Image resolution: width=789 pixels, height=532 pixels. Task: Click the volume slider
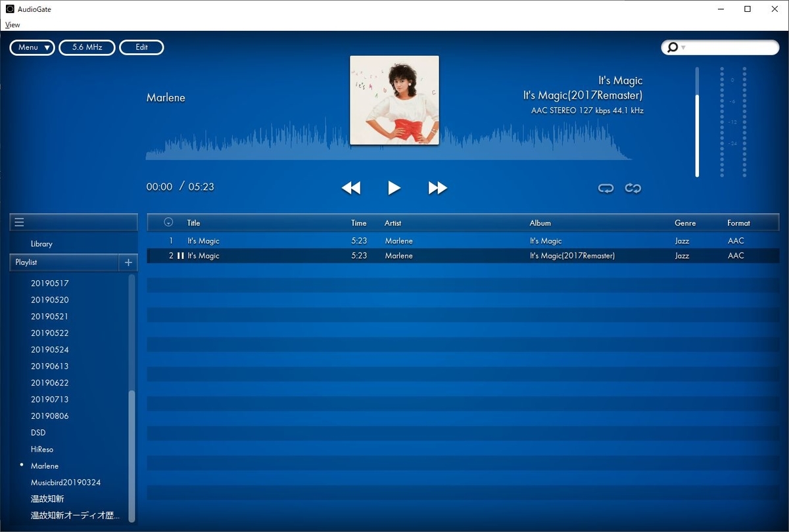[x=697, y=122]
